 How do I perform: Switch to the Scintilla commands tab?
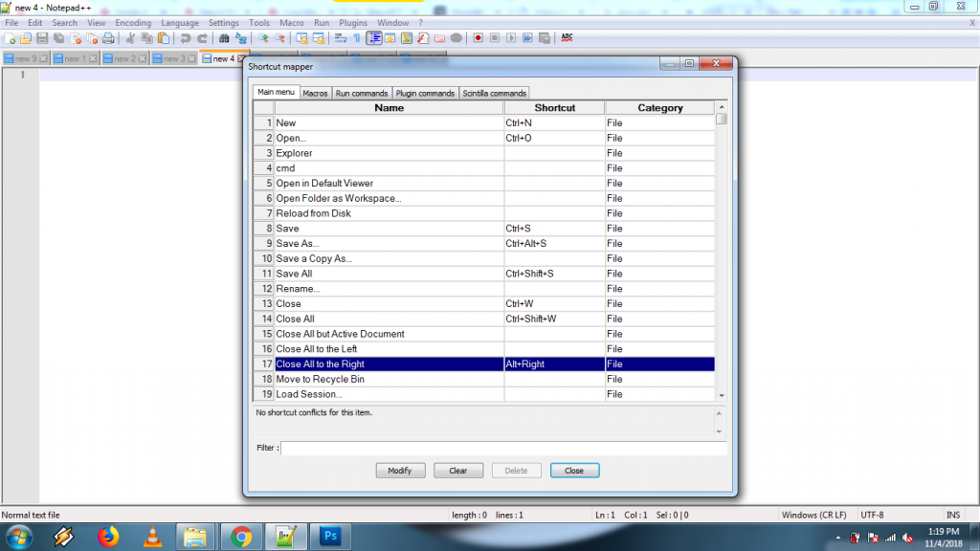click(495, 93)
